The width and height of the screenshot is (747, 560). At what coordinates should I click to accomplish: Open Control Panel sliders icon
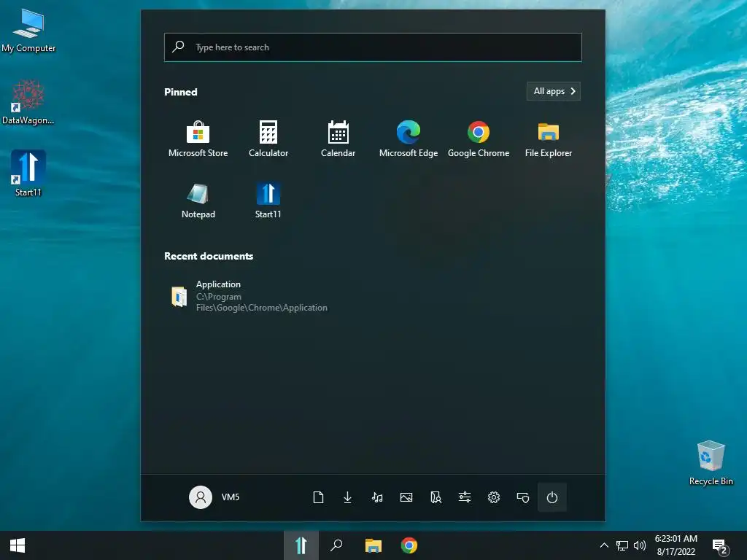pyautogui.click(x=465, y=497)
